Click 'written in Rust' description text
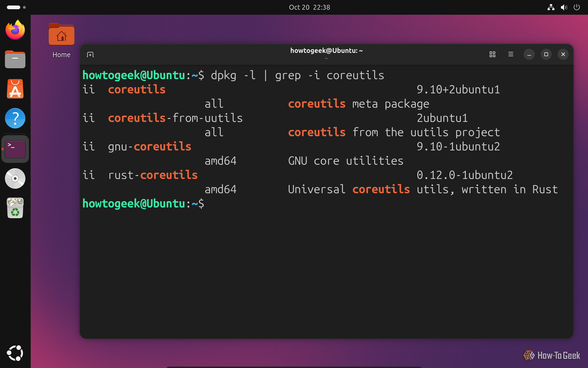Image resolution: width=588 pixels, height=368 pixels. [509, 189]
